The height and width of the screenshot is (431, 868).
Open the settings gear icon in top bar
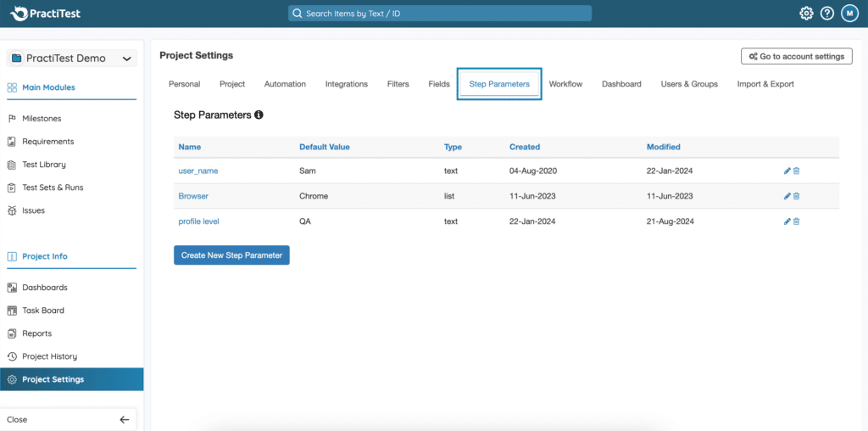tap(806, 14)
